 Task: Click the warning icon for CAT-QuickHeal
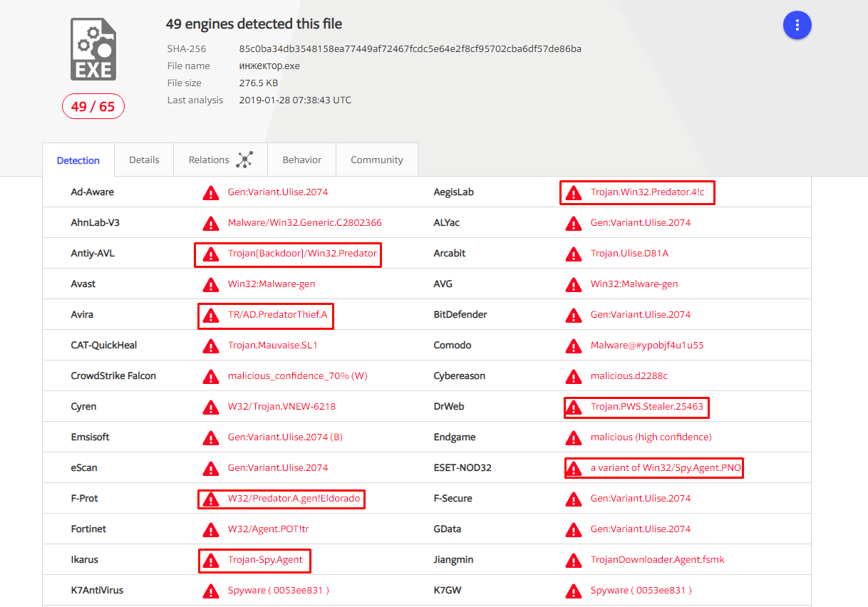pos(210,346)
